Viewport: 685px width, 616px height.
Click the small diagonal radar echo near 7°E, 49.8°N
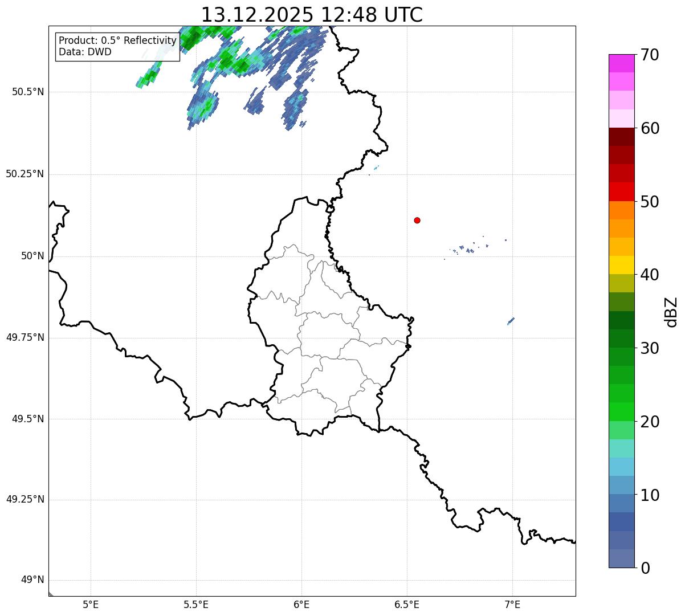(511, 321)
